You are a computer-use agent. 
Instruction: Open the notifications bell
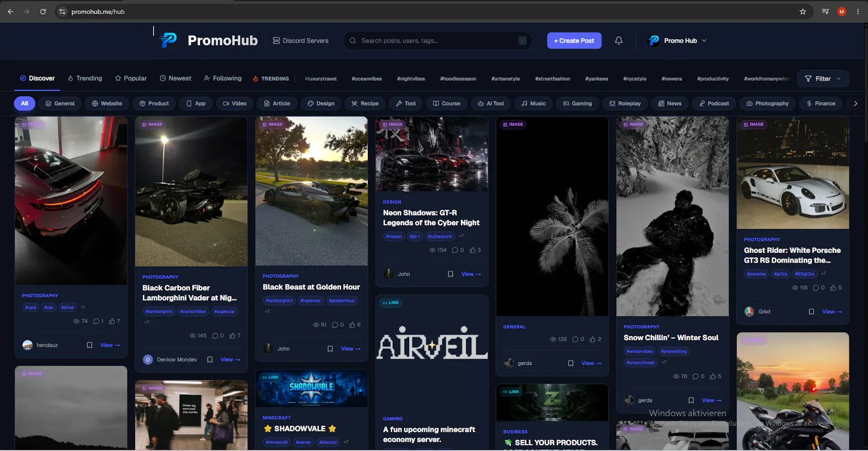click(618, 41)
